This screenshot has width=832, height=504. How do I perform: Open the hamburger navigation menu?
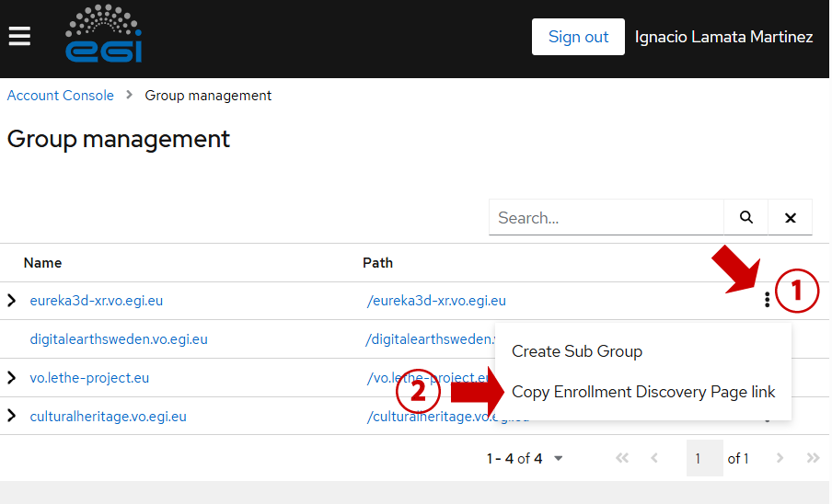click(x=19, y=36)
